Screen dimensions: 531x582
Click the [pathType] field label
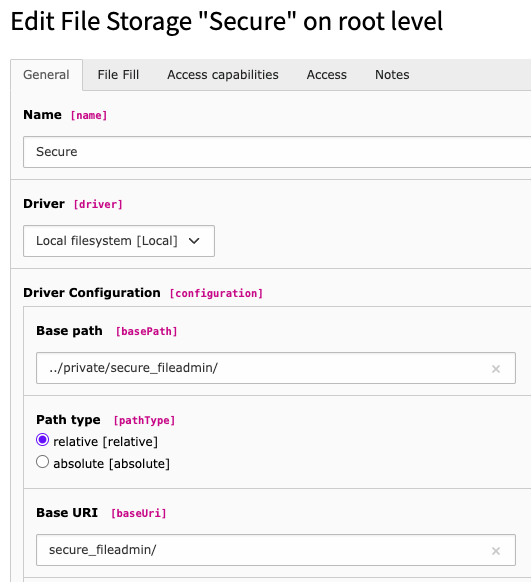(144, 420)
